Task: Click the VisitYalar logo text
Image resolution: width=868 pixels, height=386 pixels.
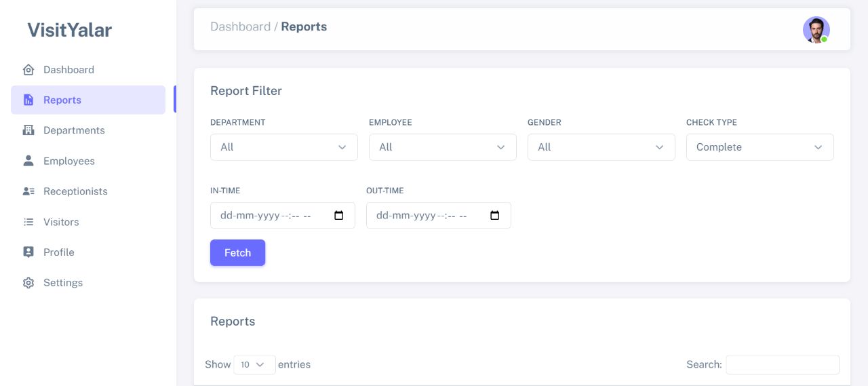Action: click(69, 30)
